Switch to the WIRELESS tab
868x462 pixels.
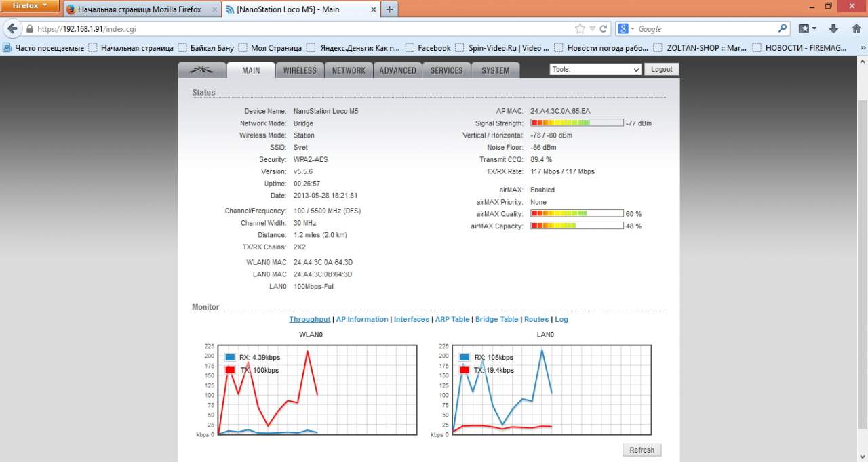(300, 70)
